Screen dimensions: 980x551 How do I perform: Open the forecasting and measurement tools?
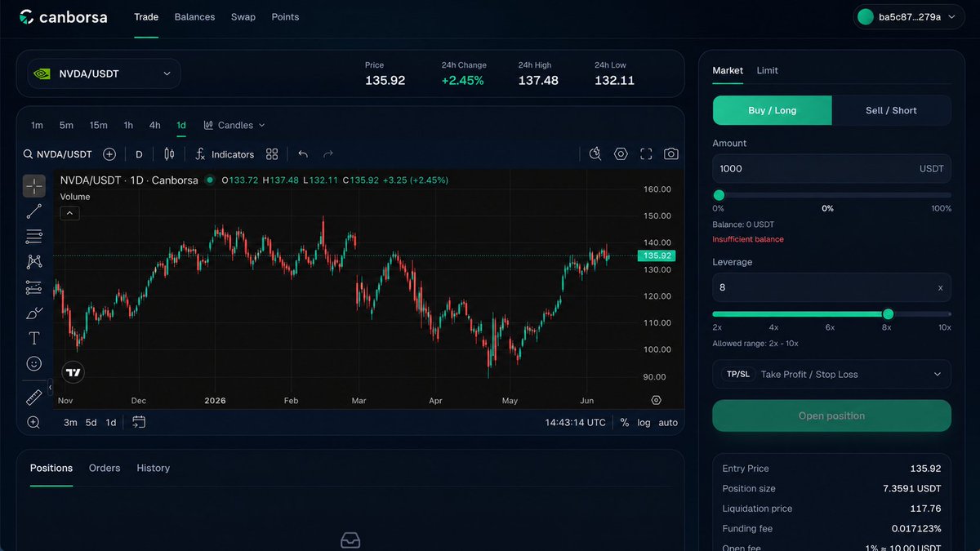tap(34, 287)
